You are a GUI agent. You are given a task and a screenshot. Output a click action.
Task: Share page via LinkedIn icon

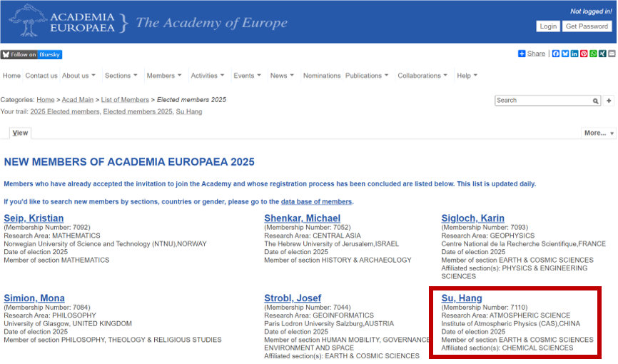pos(574,54)
